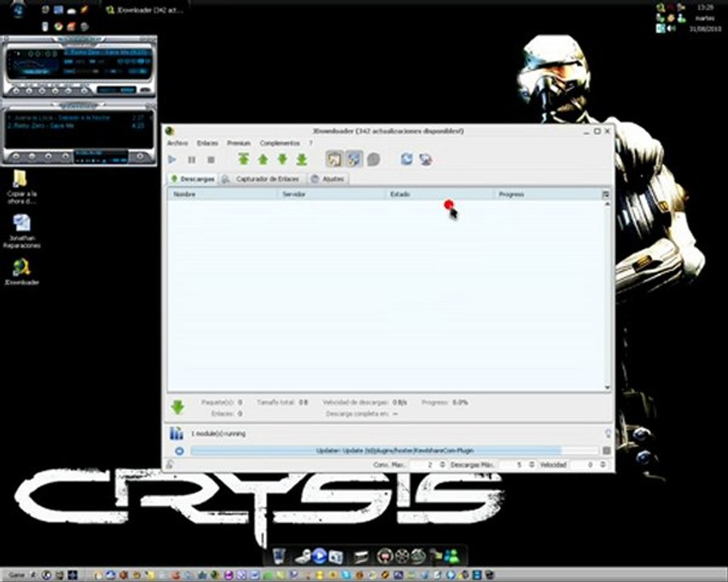Click the blue bars icon beside 'module(s) running'
This screenshot has height=582, width=728.
(176, 433)
